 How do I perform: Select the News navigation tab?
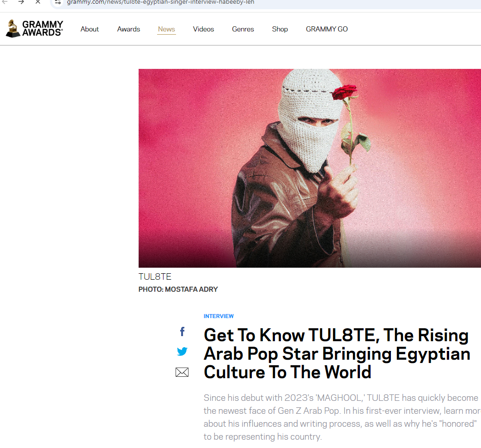166,29
